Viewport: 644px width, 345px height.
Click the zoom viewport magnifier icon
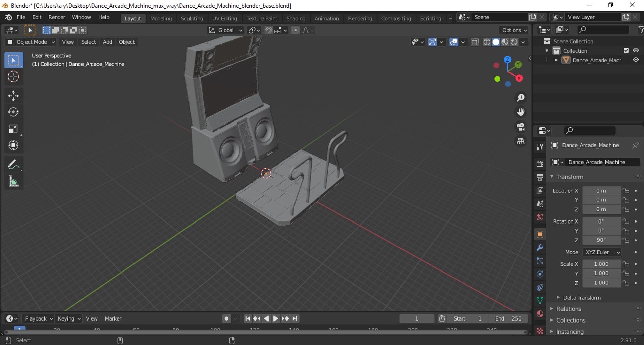click(521, 98)
